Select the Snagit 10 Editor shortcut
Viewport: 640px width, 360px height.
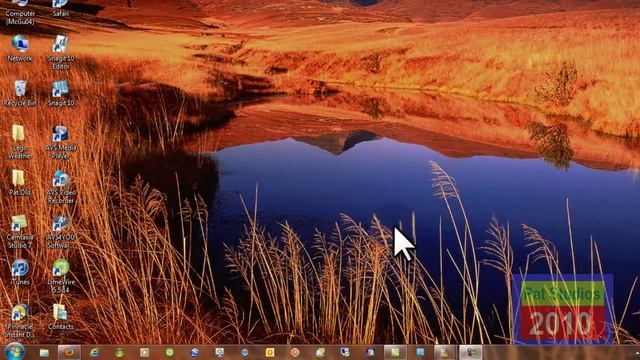click(61, 52)
